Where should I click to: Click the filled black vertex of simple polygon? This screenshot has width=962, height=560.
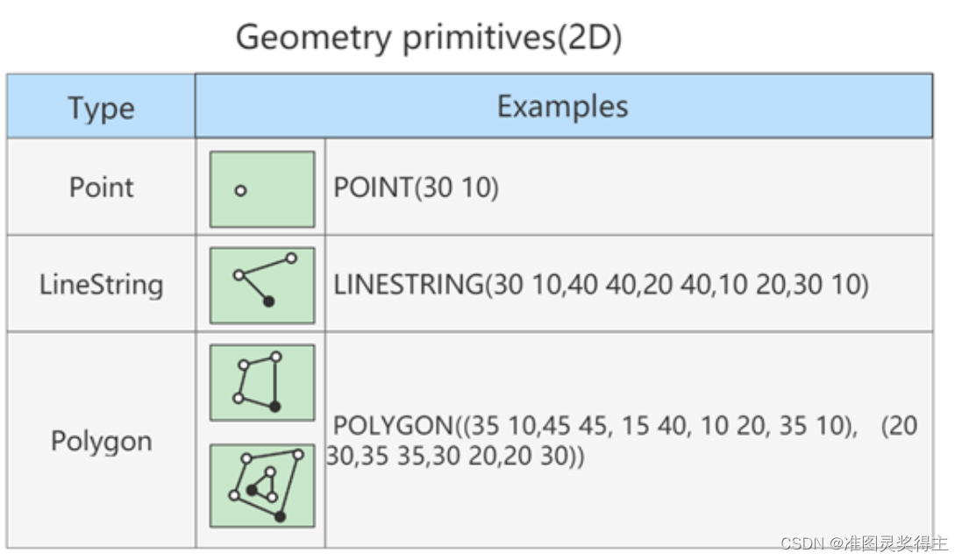[274, 406]
